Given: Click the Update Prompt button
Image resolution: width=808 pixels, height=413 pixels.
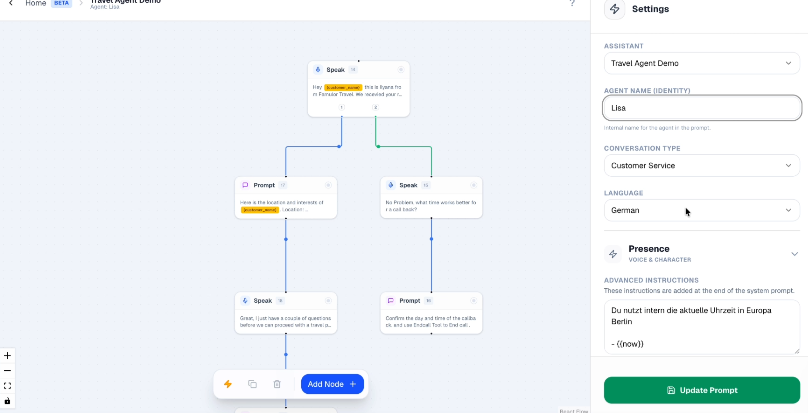Looking at the screenshot, I should 702,390.
